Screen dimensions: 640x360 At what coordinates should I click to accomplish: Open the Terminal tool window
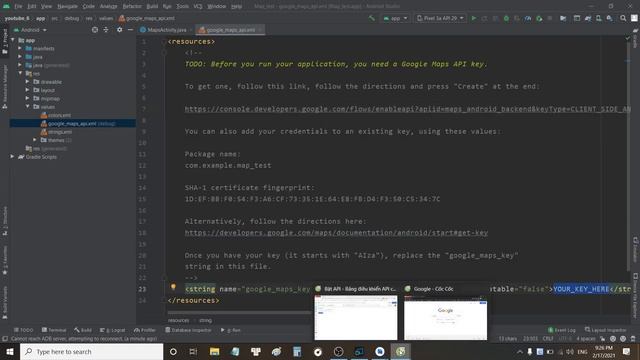point(54,330)
